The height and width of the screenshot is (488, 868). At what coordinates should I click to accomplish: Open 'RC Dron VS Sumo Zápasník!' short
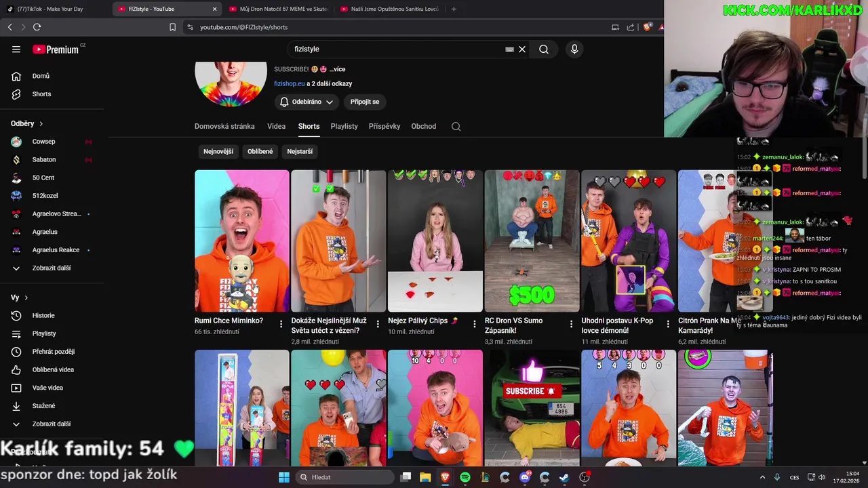click(x=532, y=241)
